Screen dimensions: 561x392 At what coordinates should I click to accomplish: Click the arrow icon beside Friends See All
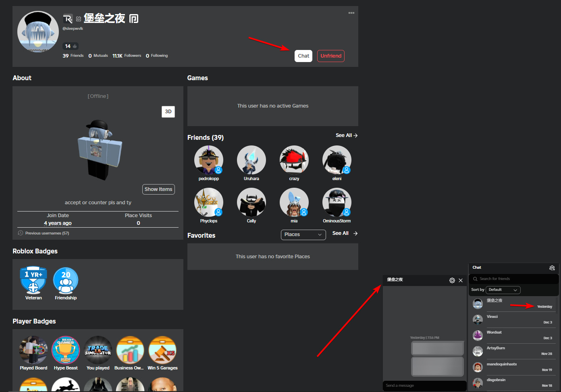coord(355,135)
